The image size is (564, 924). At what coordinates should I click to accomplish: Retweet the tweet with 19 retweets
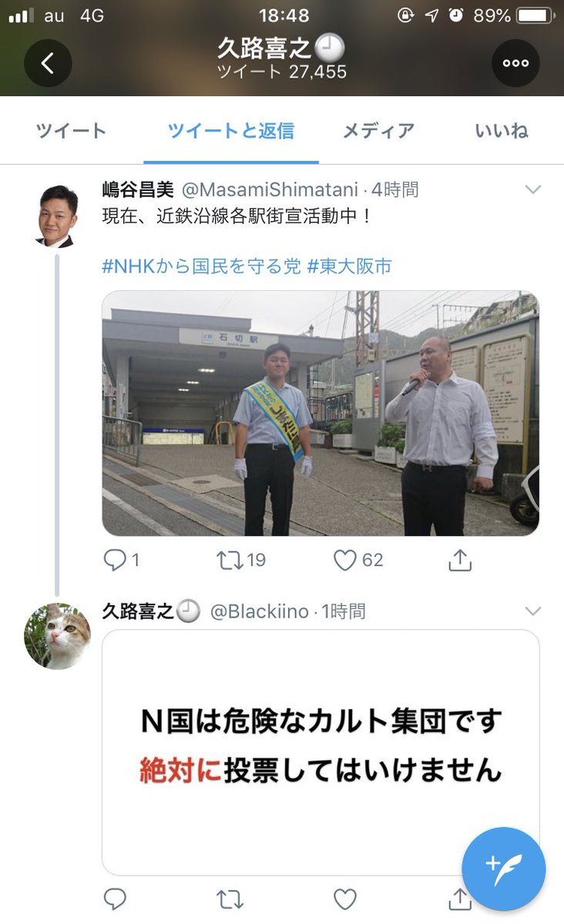tap(230, 561)
